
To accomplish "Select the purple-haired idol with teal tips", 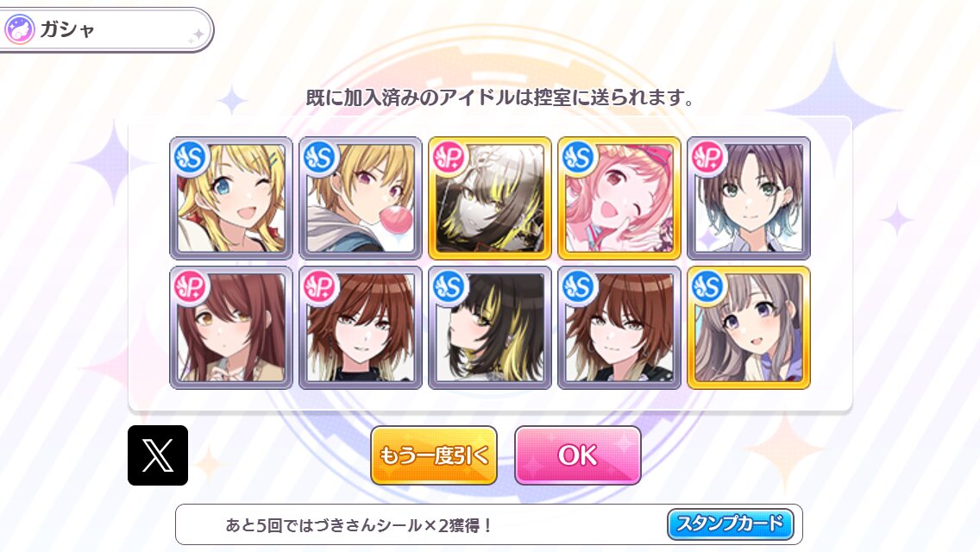I will (749, 198).
